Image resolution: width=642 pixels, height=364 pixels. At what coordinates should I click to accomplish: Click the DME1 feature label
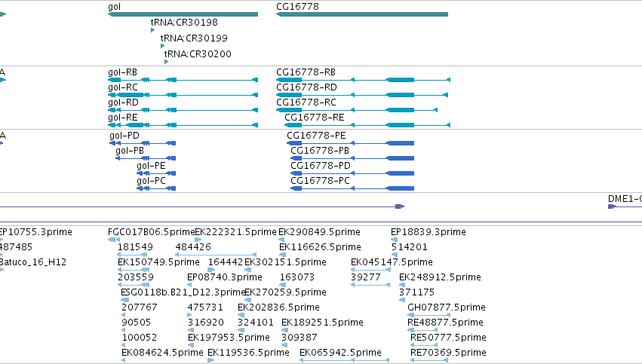click(625, 199)
